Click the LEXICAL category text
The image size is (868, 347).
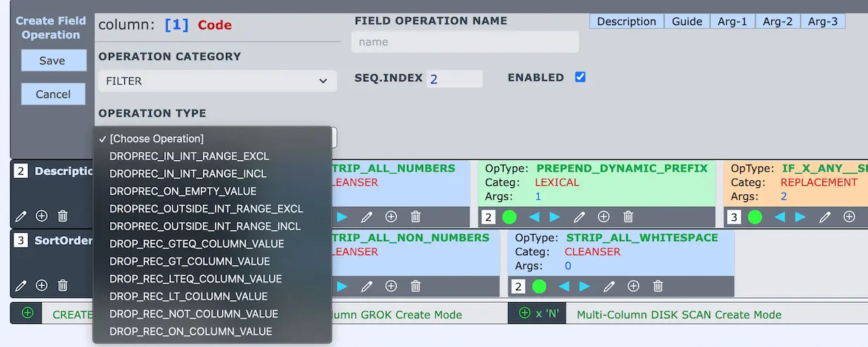(558, 182)
